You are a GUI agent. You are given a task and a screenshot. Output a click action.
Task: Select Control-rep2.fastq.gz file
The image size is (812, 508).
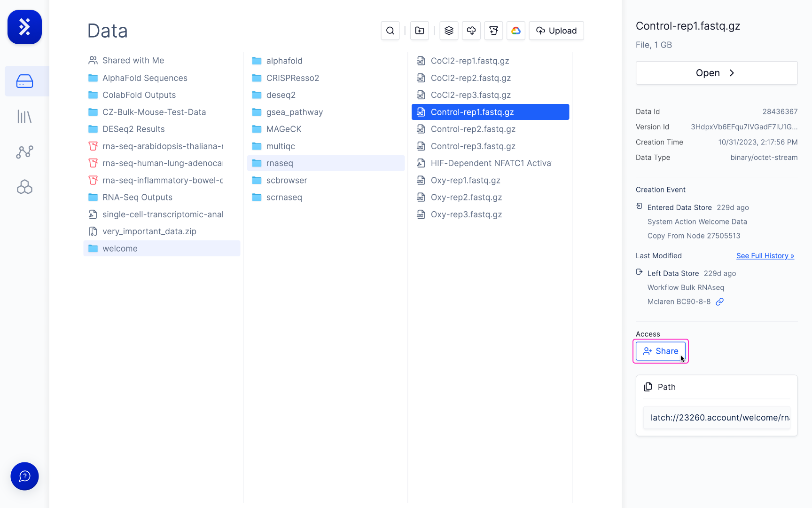click(490, 129)
